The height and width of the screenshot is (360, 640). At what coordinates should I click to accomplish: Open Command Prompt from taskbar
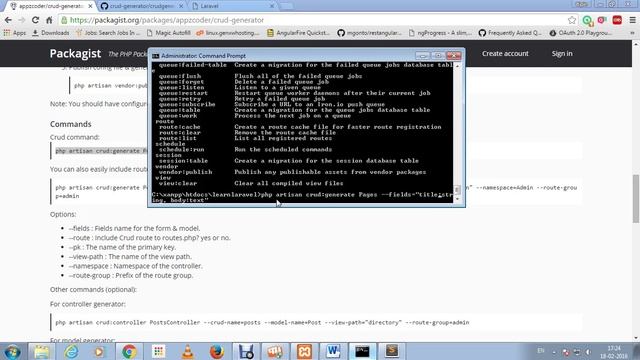pos(362,351)
